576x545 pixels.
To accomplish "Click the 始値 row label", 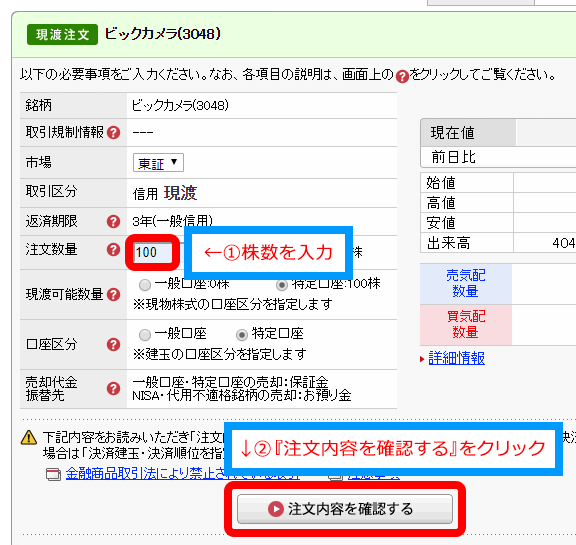I will [441, 183].
